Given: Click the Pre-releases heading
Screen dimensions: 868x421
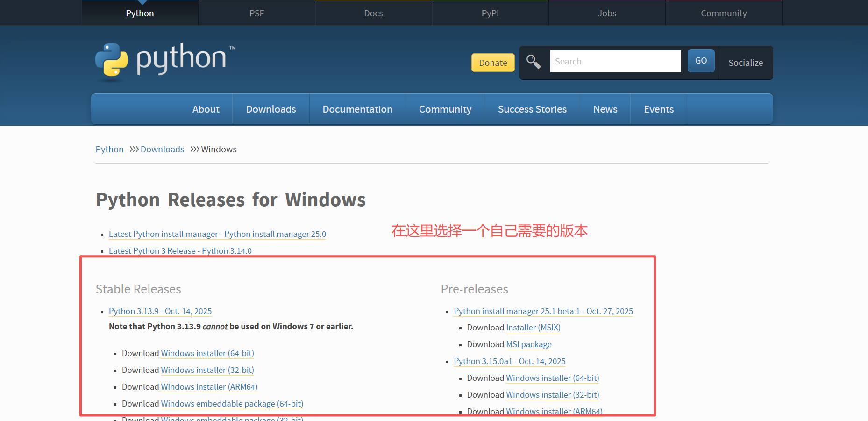Looking at the screenshot, I should (475, 289).
